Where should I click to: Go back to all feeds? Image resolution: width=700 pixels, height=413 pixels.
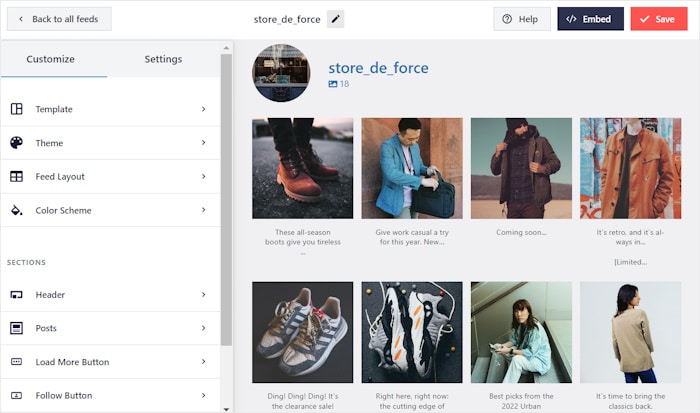click(x=59, y=19)
